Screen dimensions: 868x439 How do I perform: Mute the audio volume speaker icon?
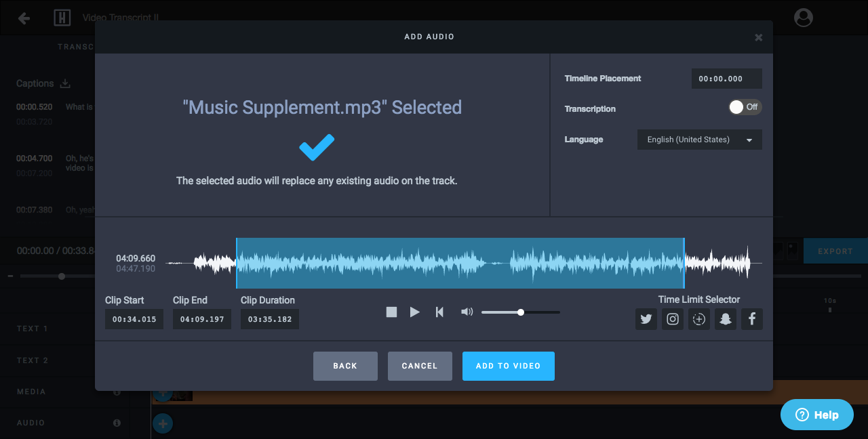tap(467, 312)
